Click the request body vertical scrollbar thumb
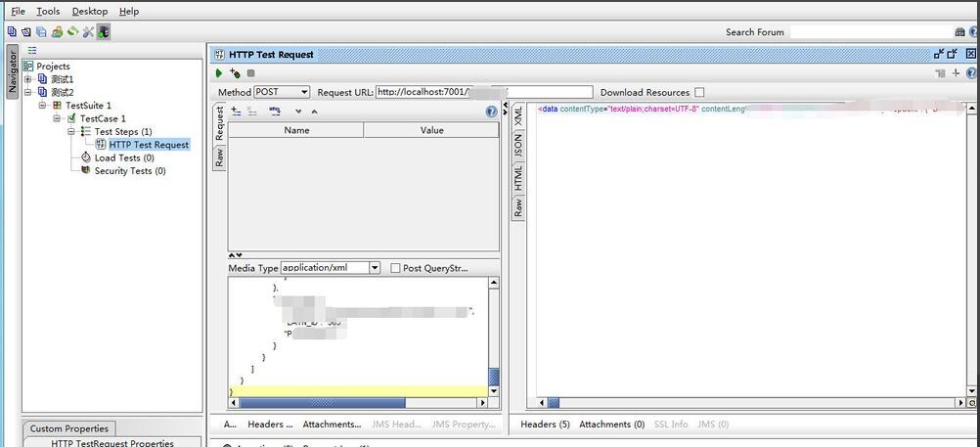 [x=494, y=377]
